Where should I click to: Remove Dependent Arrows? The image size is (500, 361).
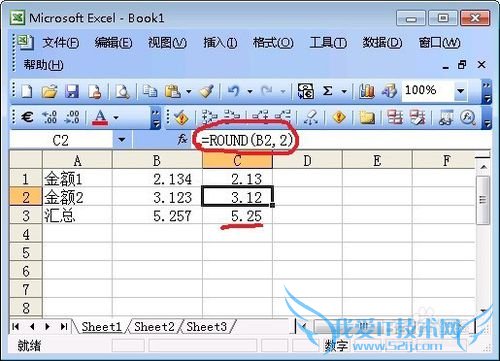(x=283, y=117)
